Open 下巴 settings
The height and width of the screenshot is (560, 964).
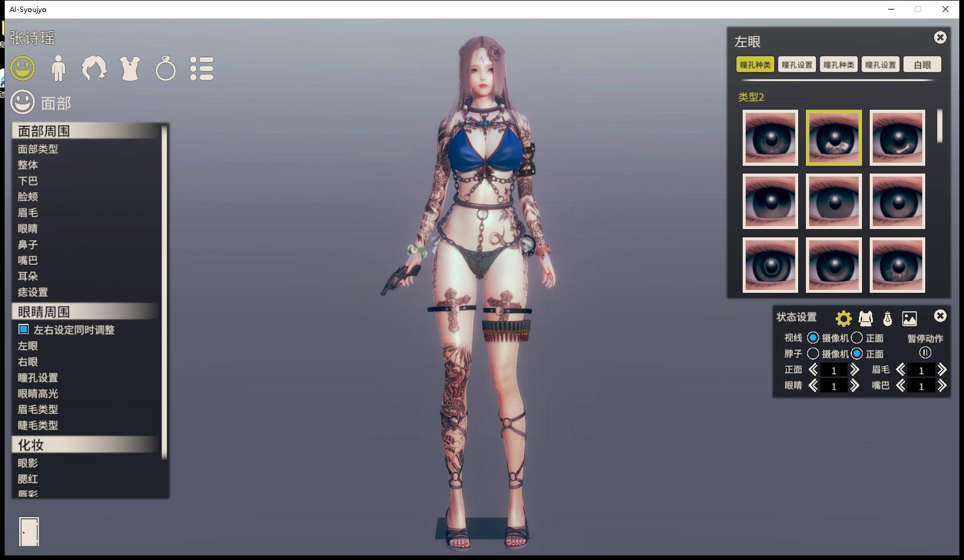(x=28, y=181)
